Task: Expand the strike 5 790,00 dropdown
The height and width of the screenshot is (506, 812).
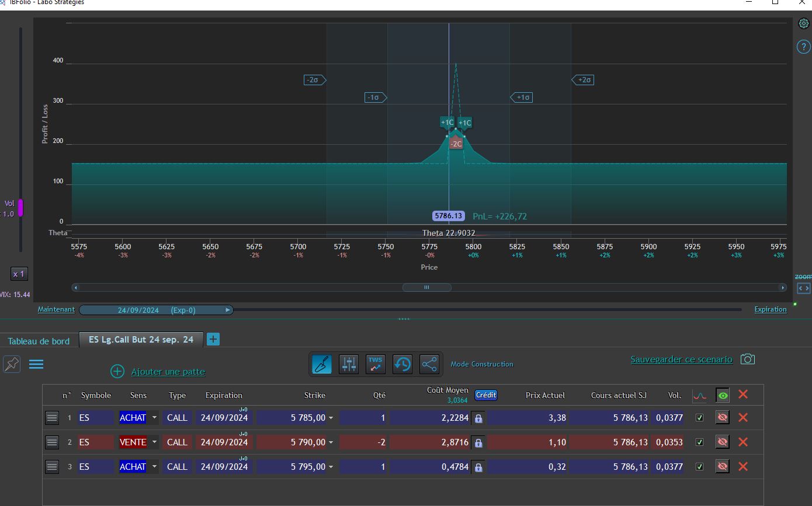Action: pos(331,442)
